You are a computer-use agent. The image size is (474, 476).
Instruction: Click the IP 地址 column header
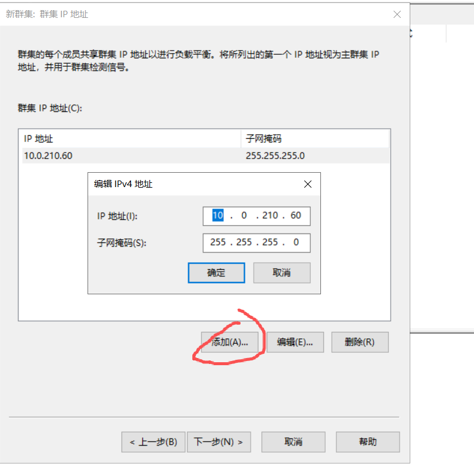[x=130, y=139]
